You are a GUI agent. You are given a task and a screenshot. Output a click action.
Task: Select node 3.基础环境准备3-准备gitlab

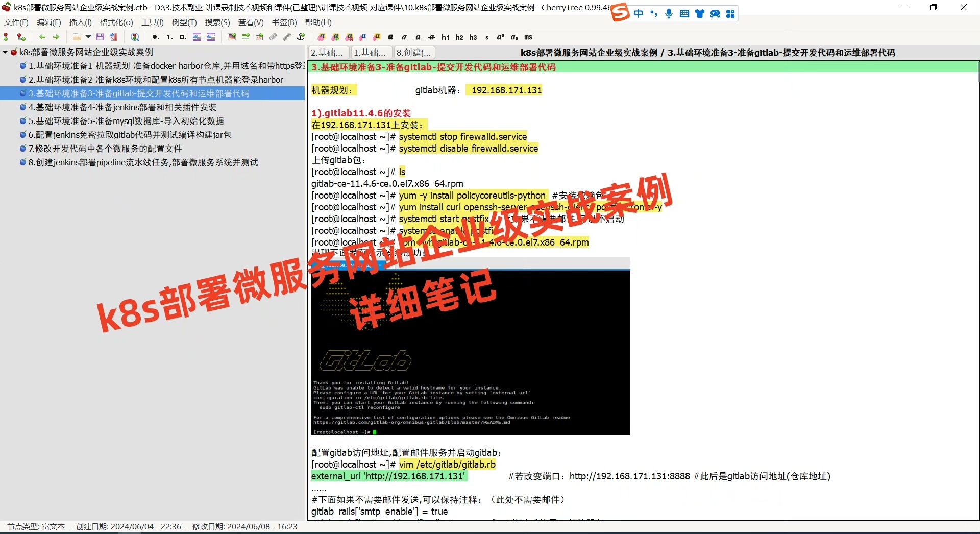(x=139, y=93)
